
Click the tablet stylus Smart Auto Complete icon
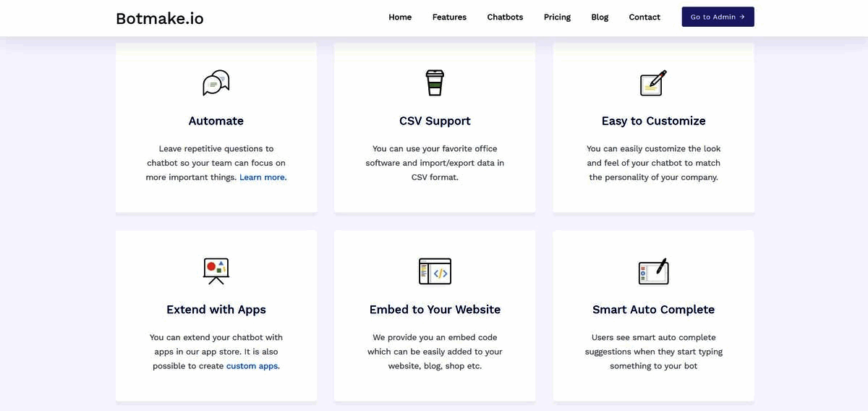[x=654, y=271]
